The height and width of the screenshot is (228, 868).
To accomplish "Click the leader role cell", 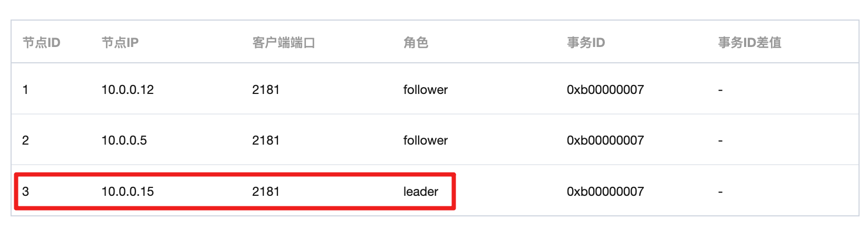I will click(421, 192).
